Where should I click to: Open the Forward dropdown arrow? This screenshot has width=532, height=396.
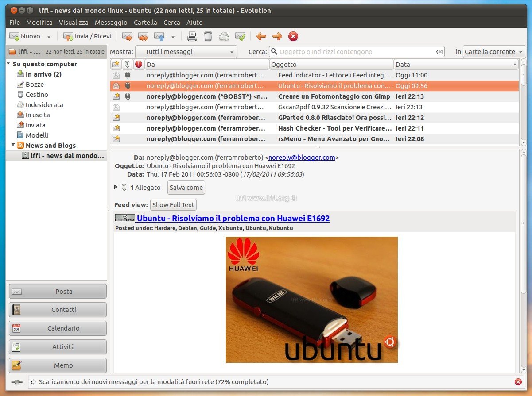coord(173,37)
